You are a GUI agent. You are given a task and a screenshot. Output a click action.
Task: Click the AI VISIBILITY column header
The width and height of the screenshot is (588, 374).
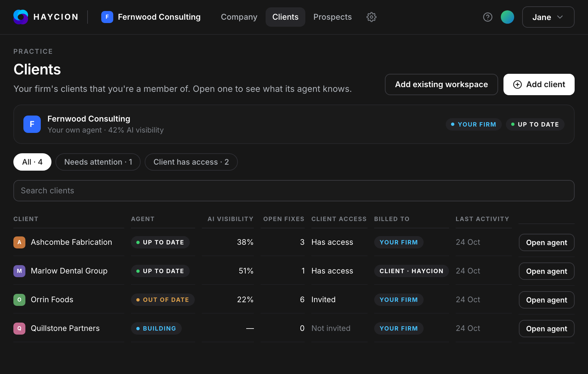click(x=230, y=219)
